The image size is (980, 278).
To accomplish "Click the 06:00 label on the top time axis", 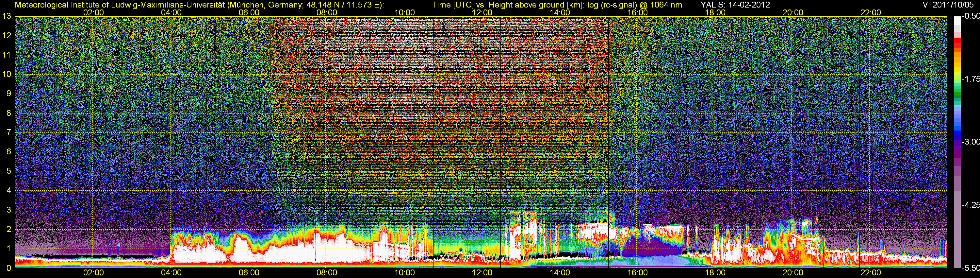I will (x=249, y=12).
